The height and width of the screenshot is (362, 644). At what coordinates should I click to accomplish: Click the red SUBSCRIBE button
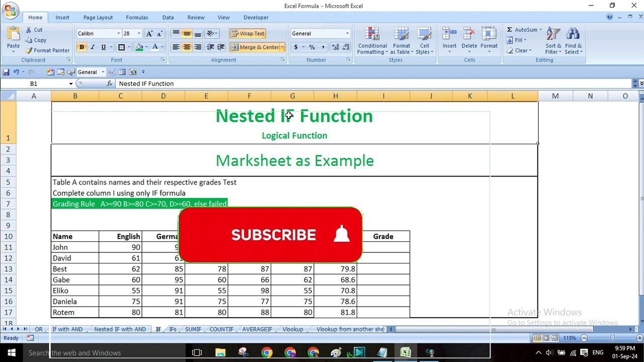coord(270,235)
